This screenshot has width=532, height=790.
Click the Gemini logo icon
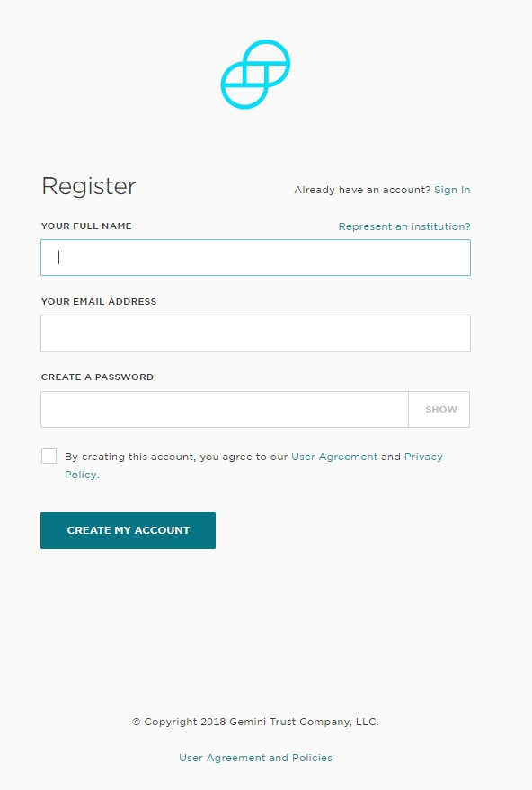tap(255, 74)
